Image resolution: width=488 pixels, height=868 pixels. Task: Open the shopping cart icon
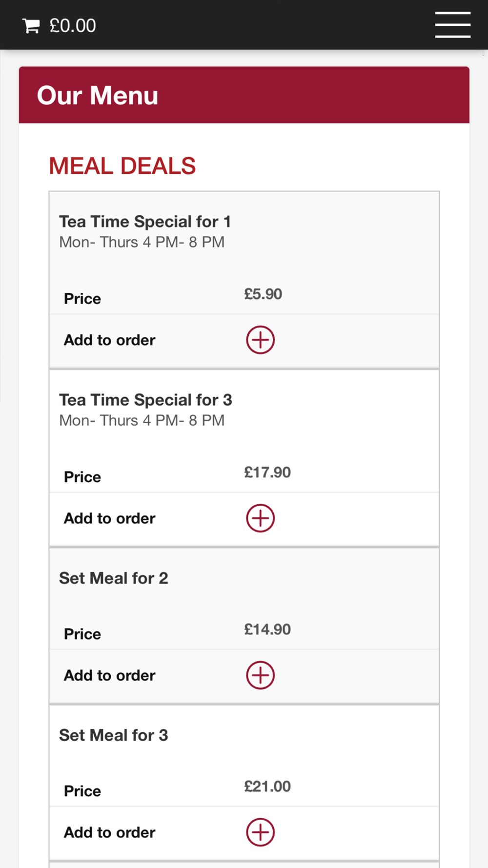[x=31, y=26]
